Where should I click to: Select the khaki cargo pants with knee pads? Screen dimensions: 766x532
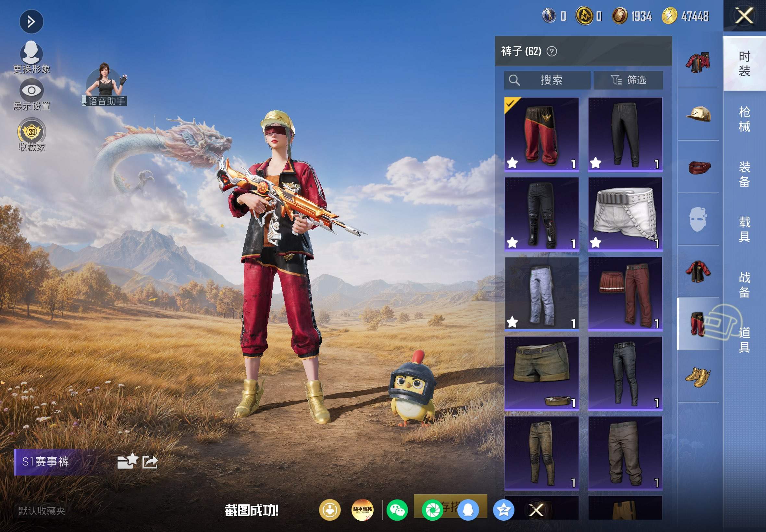click(542, 453)
